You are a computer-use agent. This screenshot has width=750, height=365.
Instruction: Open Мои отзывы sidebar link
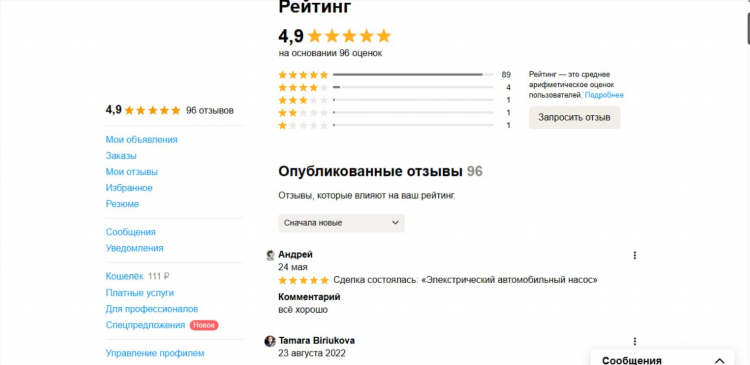coord(132,172)
